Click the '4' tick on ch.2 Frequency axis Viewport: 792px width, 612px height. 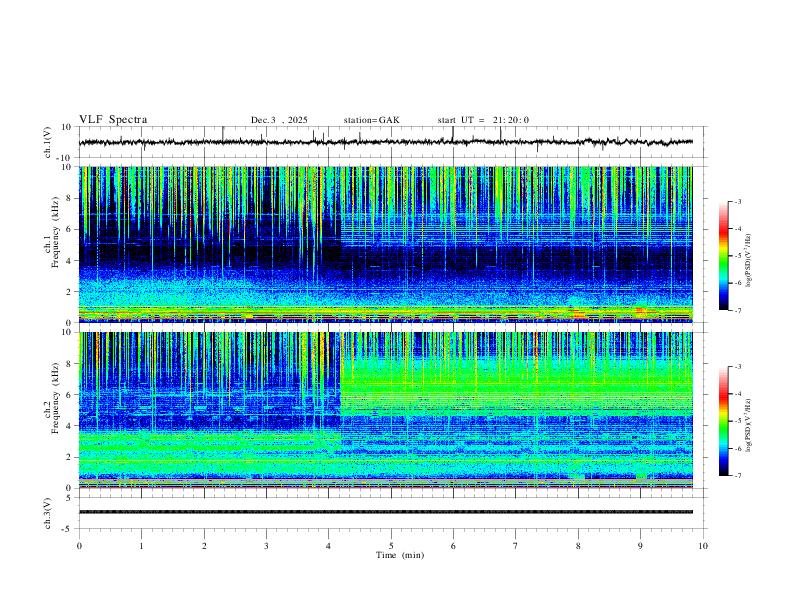pyautogui.click(x=70, y=426)
